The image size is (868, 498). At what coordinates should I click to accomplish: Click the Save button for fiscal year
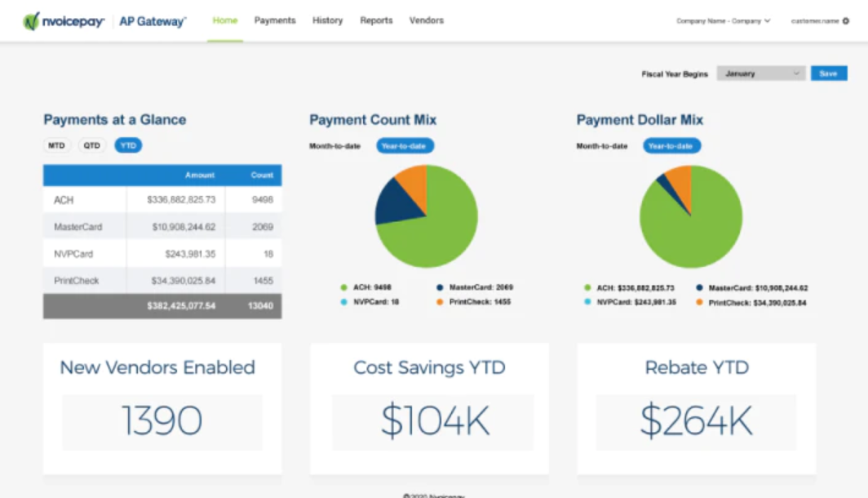point(829,73)
